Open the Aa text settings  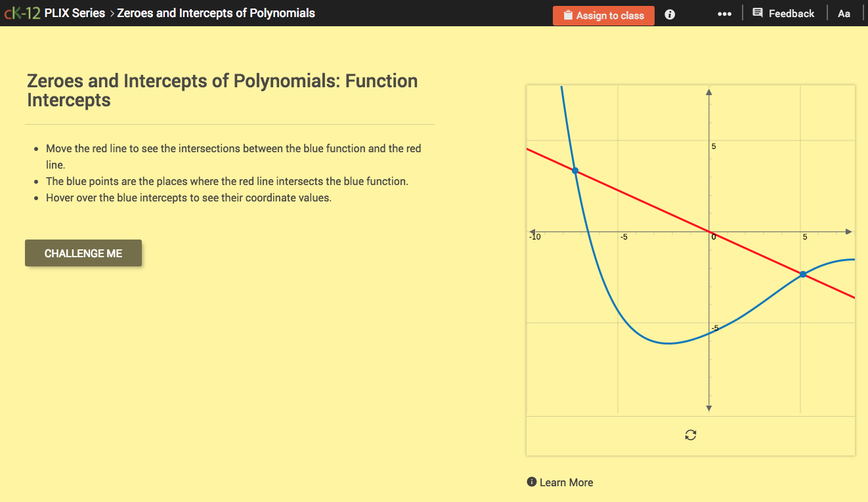(x=844, y=12)
